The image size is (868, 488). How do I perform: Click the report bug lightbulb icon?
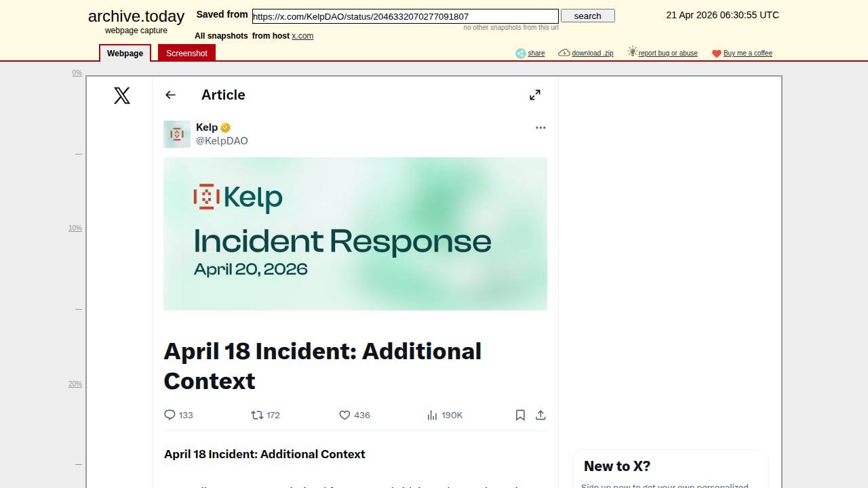[633, 52]
